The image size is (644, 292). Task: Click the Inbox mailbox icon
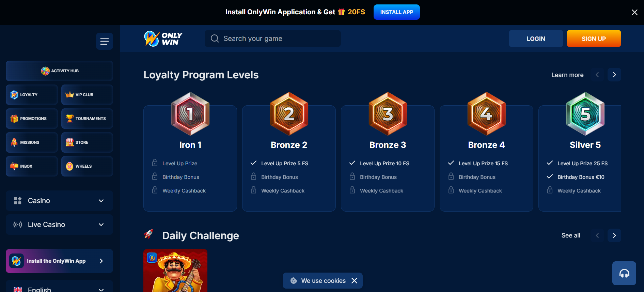click(x=14, y=166)
